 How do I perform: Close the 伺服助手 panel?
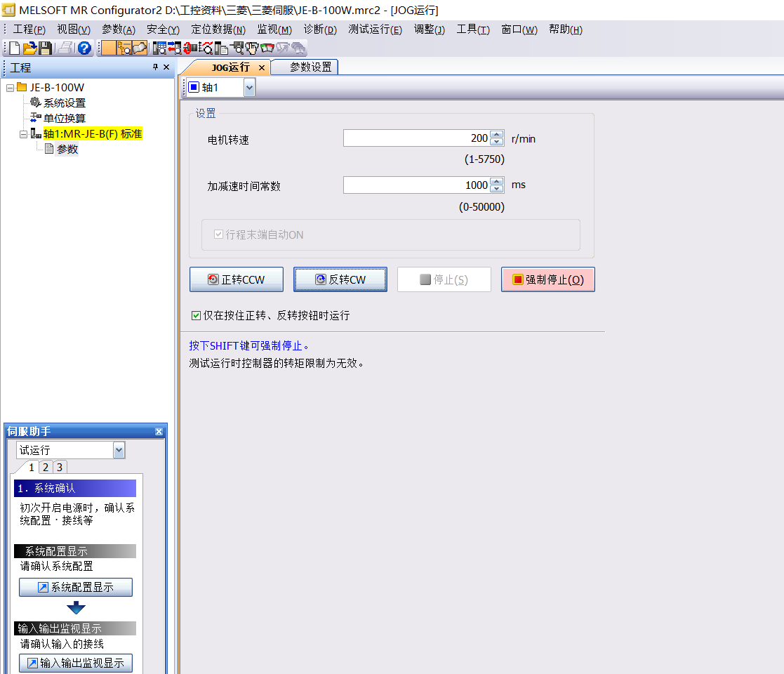(159, 432)
